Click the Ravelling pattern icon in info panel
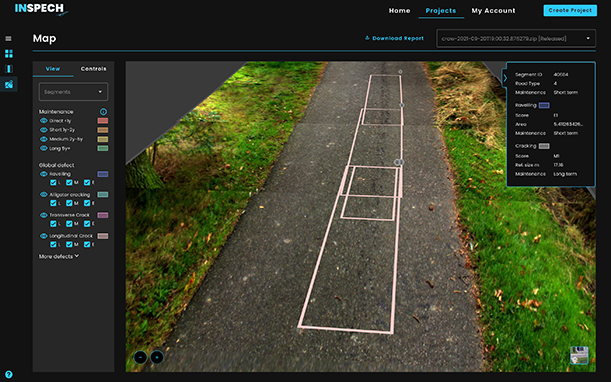 pos(544,105)
